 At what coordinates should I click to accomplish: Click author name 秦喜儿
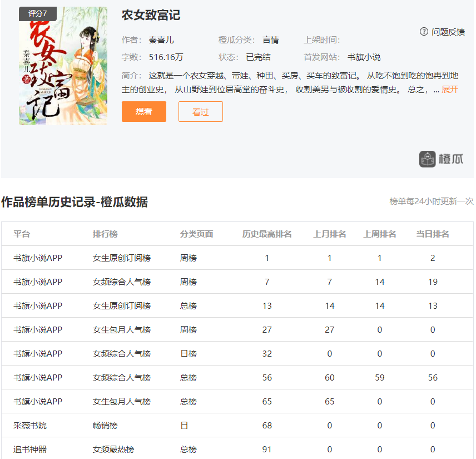[161, 40]
